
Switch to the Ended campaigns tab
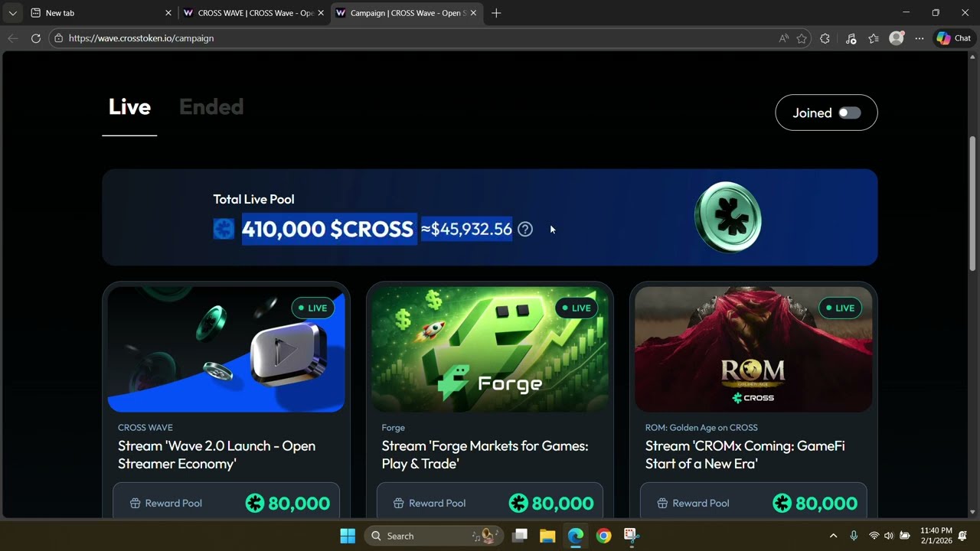211,107
